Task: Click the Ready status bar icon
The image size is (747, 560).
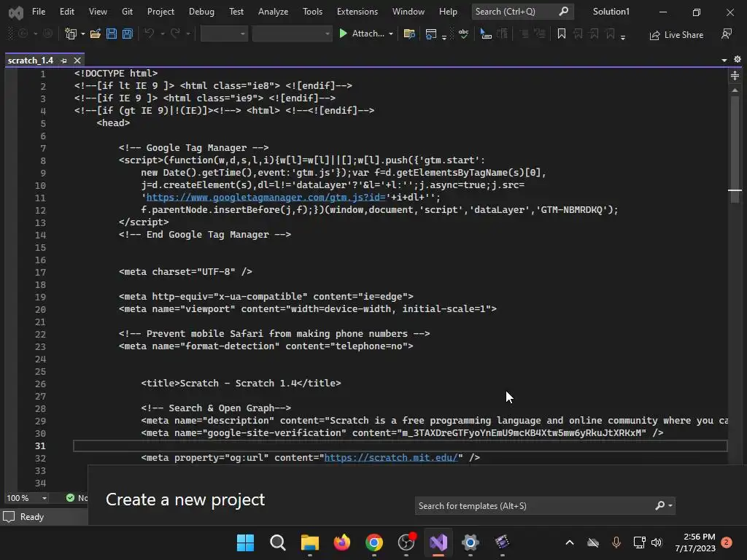Action: (9, 517)
